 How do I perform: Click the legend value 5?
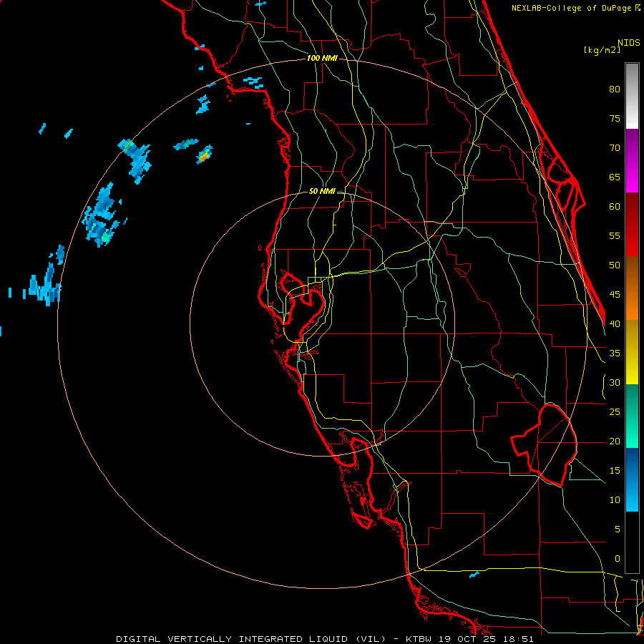(x=618, y=530)
